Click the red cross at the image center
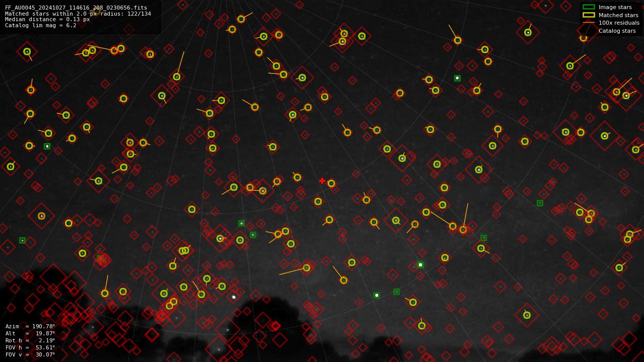Viewport: 644px width, 362px height. click(322, 181)
